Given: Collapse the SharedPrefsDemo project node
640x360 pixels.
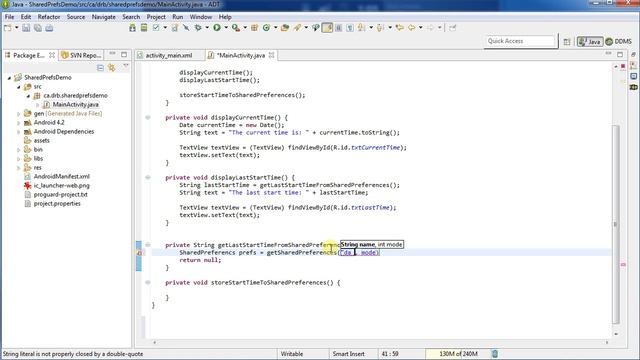Looking at the screenshot, I should [9, 78].
